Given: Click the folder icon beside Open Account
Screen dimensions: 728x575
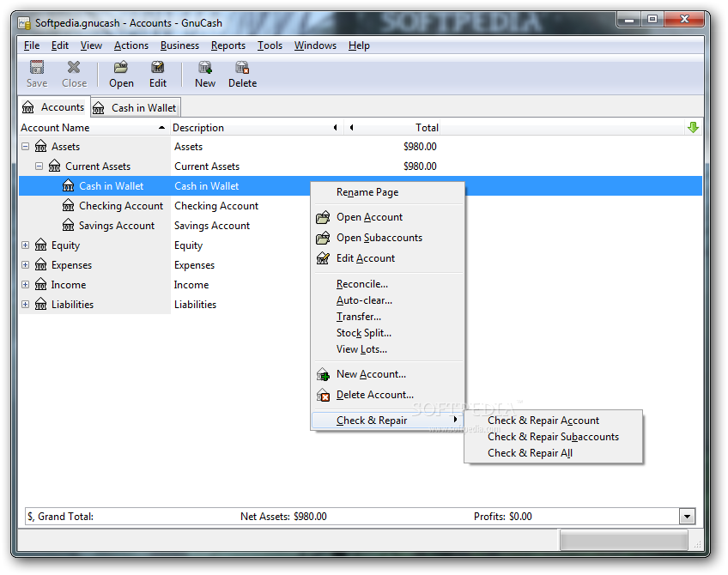Looking at the screenshot, I should (x=323, y=217).
